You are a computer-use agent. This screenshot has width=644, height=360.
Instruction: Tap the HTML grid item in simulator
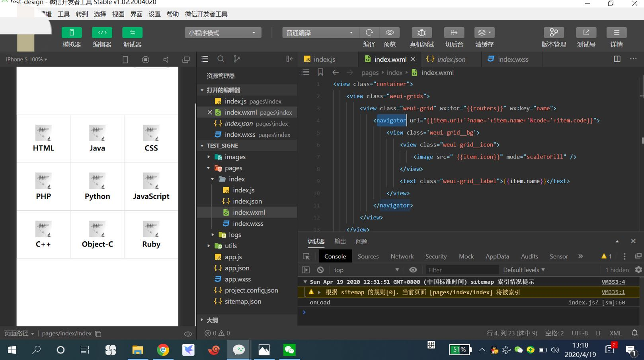coord(43,139)
